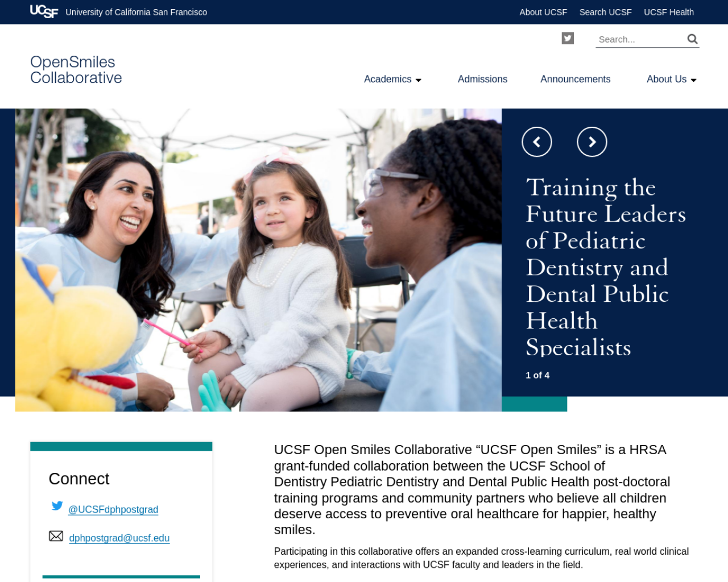Go to OpenSmiles Collaborative home logo
Image resolution: width=728 pixels, height=582 pixels.
(x=76, y=70)
